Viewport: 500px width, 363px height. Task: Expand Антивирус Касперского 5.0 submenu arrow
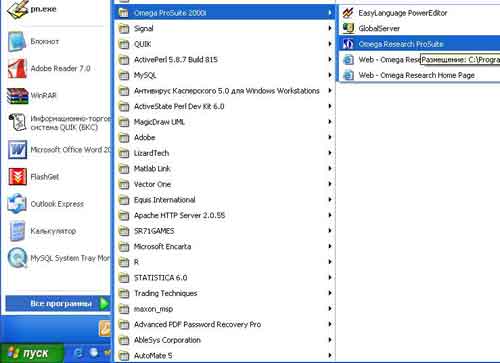330,90
